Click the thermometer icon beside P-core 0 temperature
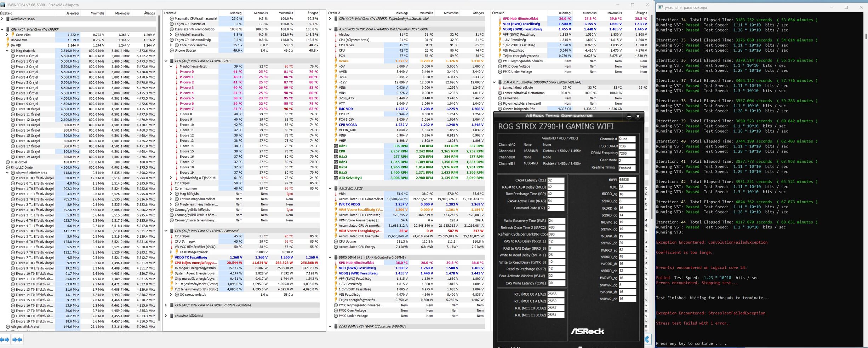The image size is (868, 348). [177, 72]
